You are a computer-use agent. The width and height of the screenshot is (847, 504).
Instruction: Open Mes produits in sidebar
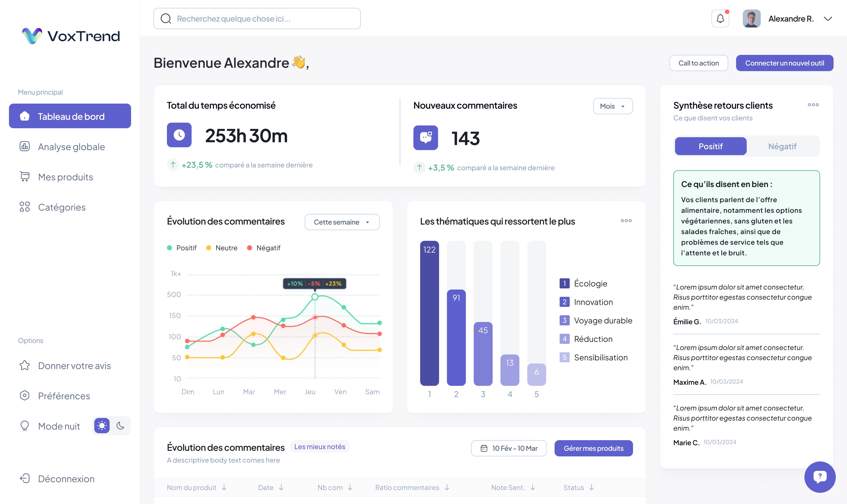[65, 177]
